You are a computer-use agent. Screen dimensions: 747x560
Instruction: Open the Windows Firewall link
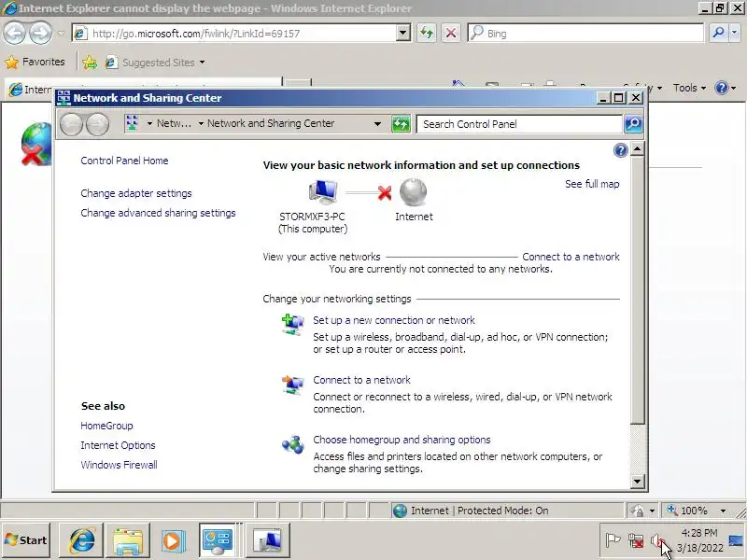(120, 465)
